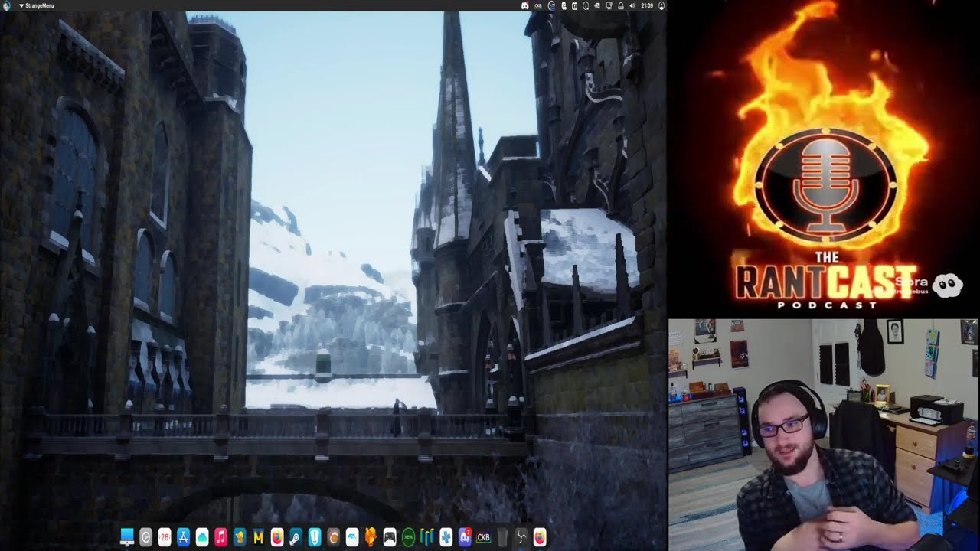Open the game controller app in the dock
Image resolution: width=980 pixels, height=551 pixels.
(x=390, y=537)
